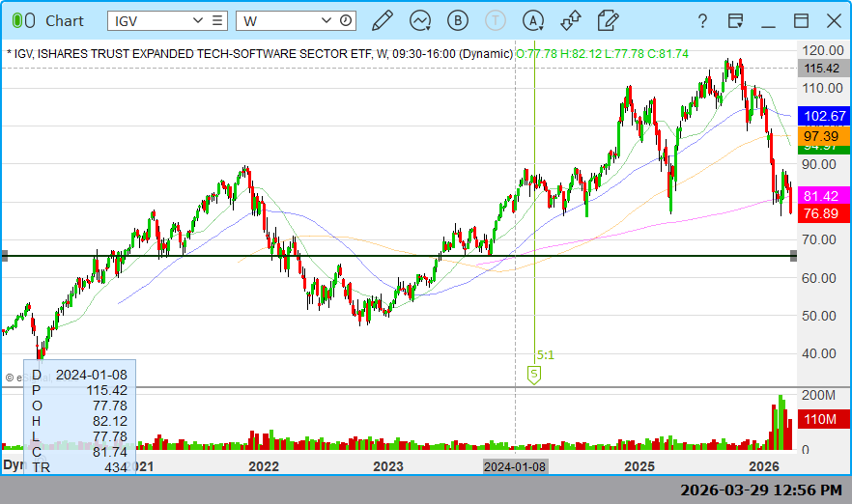The height and width of the screenshot is (504, 852).
Task: Click the 2023 year label on time axis
Action: 388,466
